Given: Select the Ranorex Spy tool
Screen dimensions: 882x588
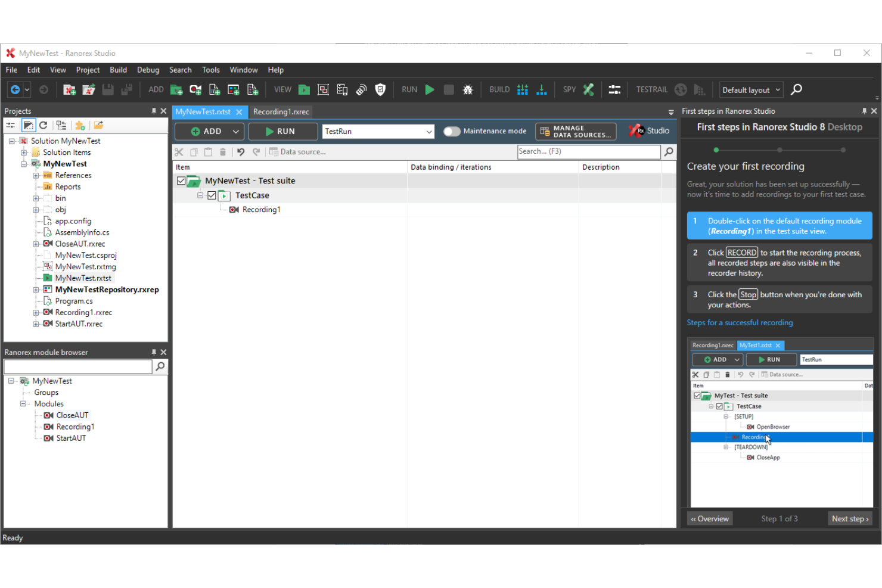Looking at the screenshot, I should pyautogui.click(x=588, y=89).
